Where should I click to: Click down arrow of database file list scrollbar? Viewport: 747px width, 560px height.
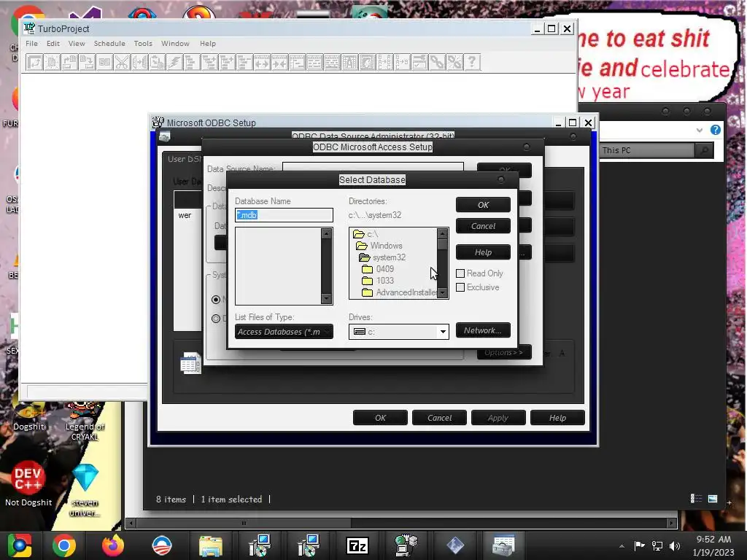pyautogui.click(x=326, y=298)
